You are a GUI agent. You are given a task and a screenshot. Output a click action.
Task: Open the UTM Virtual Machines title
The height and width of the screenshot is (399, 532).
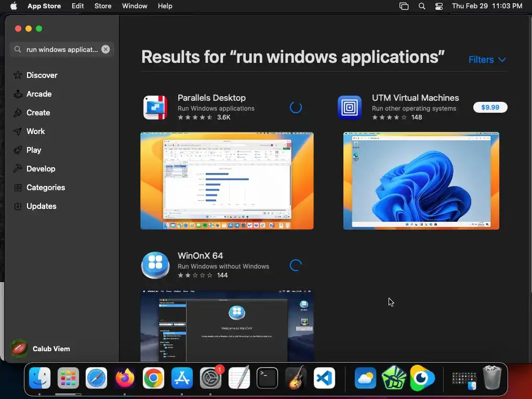click(x=415, y=98)
